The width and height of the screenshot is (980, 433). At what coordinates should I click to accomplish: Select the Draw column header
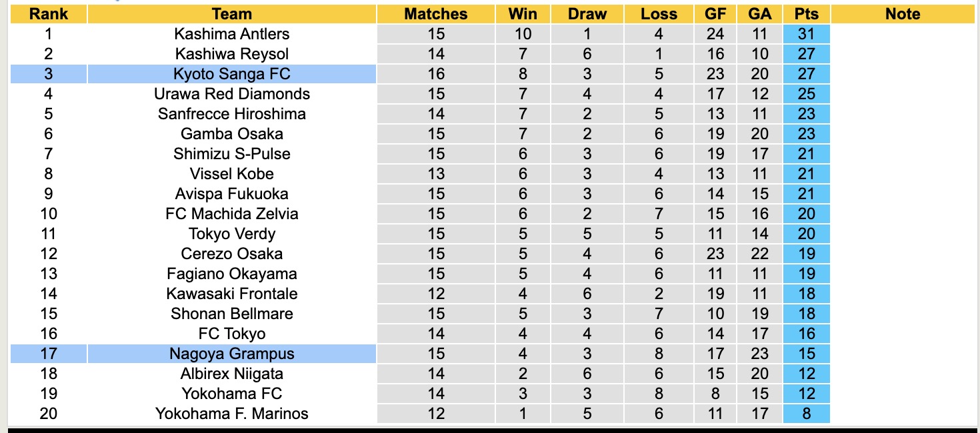tap(587, 14)
